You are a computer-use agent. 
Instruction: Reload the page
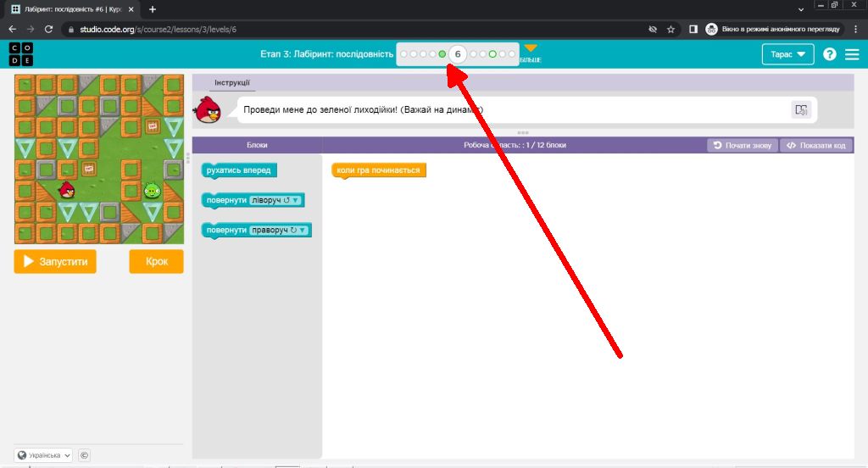click(x=48, y=30)
